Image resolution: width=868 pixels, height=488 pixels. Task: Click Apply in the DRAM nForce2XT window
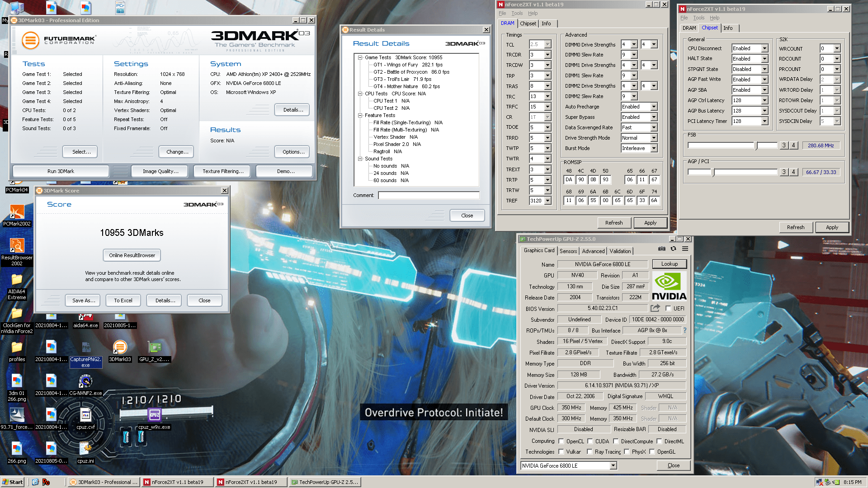[x=650, y=223]
